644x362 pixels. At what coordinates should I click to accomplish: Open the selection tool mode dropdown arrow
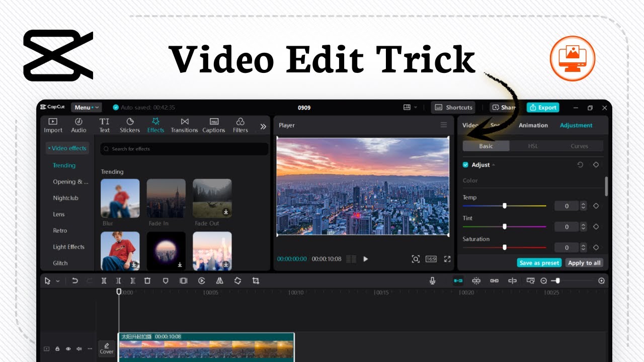(58, 281)
